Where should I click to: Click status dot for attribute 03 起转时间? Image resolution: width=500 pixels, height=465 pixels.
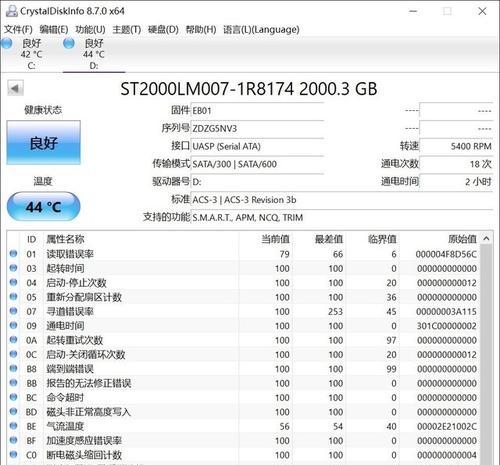[x=13, y=268]
